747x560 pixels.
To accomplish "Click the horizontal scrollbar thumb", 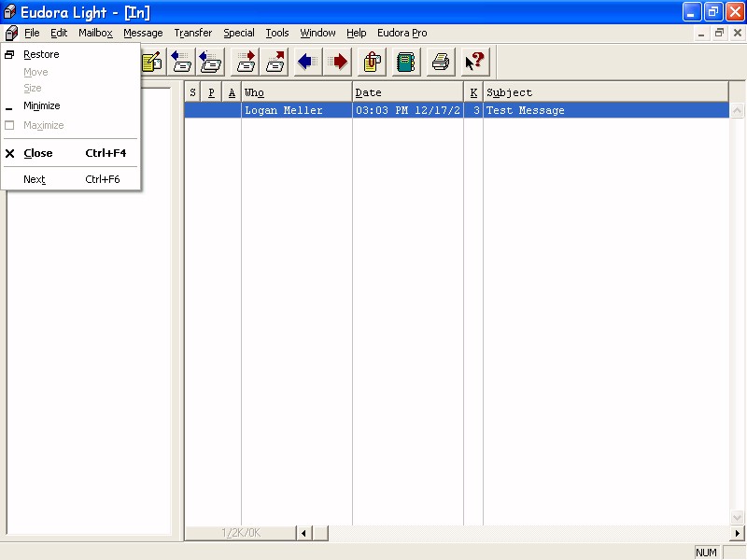I will point(320,533).
